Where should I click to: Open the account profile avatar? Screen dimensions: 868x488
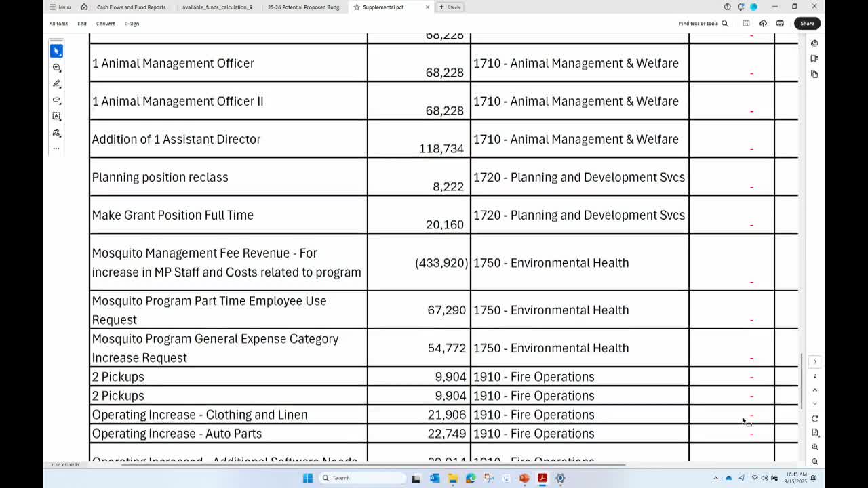[x=753, y=7]
